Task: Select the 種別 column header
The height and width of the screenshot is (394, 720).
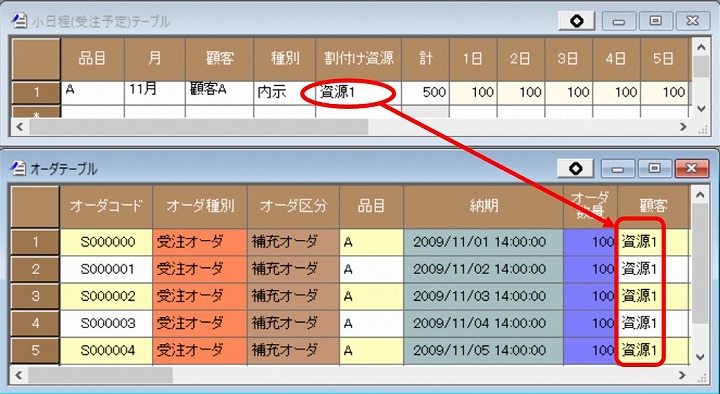Action: 285,59
